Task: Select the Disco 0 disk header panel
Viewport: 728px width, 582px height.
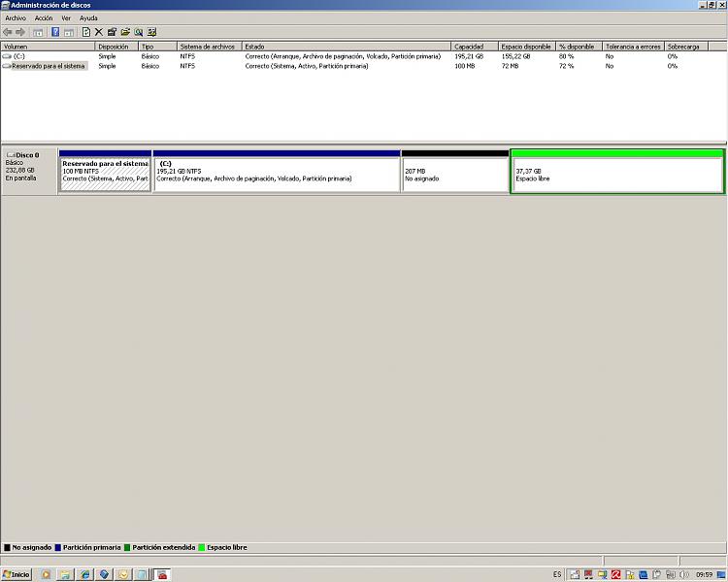Action: (x=29, y=172)
